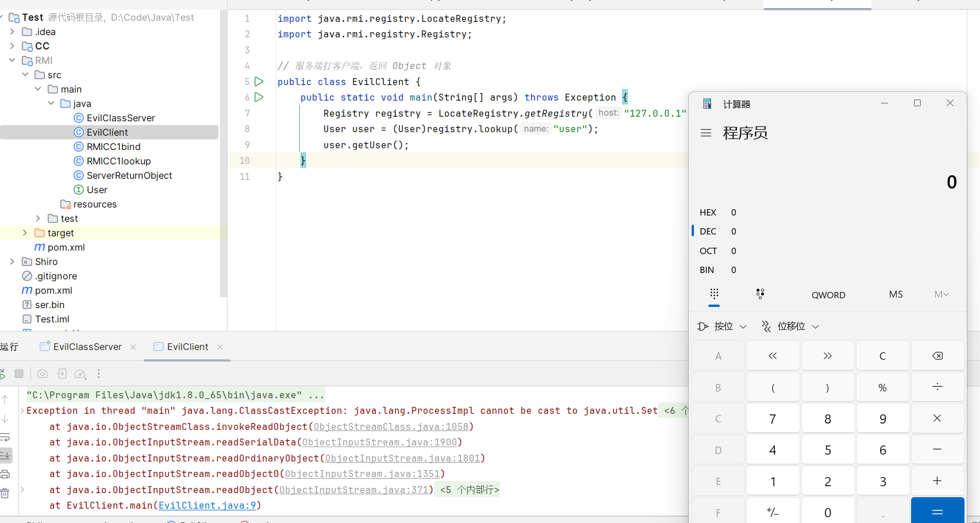Open ServerReturnObject class in project tree

coord(129,175)
